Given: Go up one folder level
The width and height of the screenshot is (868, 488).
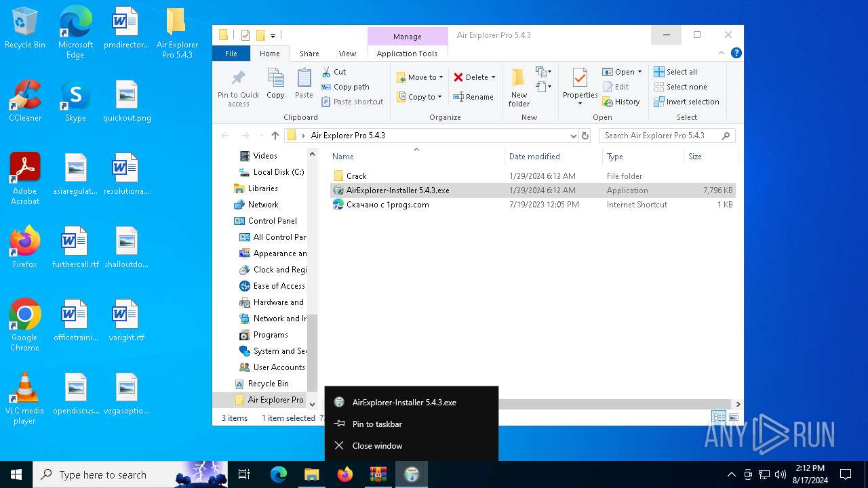Looking at the screenshot, I should click(x=275, y=136).
